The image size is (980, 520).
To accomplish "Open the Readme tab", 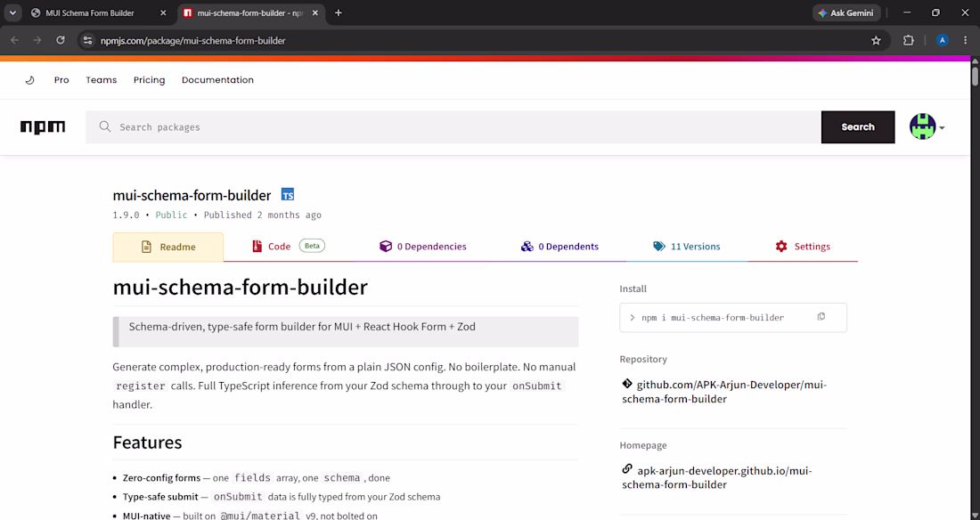I will 168,247.
